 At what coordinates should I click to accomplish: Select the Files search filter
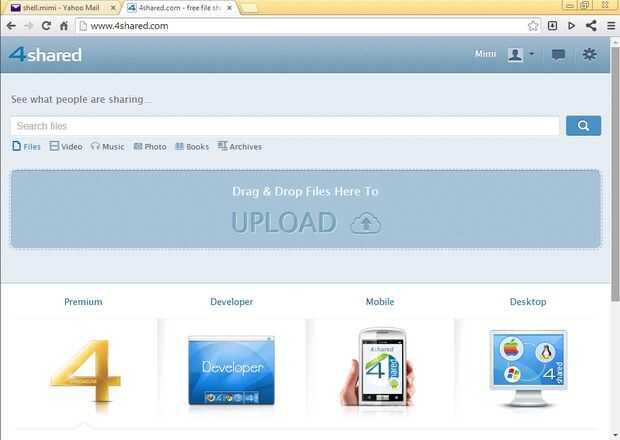pyautogui.click(x=26, y=147)
